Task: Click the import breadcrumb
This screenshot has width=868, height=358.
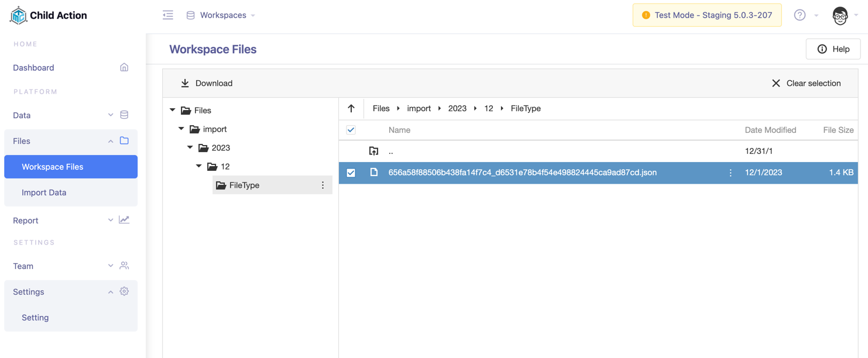Action: (419, 108)
